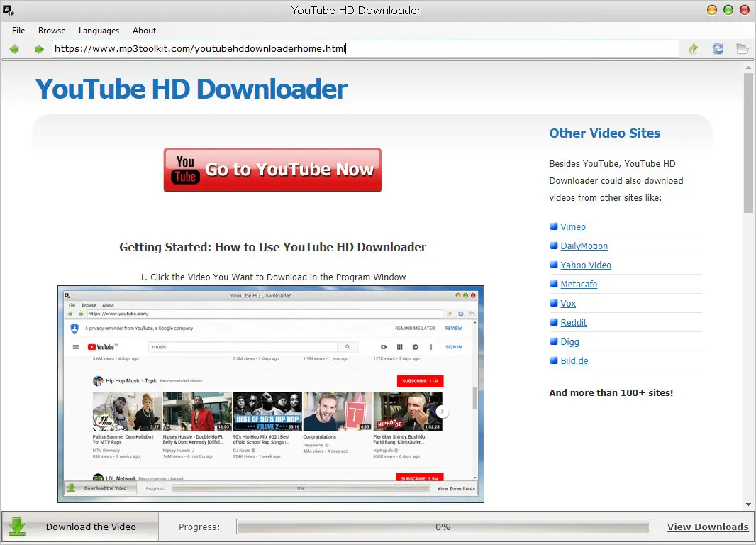Screen dimensions: 756x545
Task: Click the blue bullet beside Bild.de
Action: [x=554, y=360]
